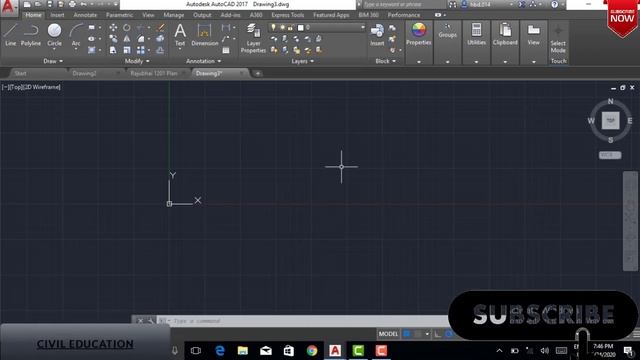Open the Clipboard panel

point(505,34)
